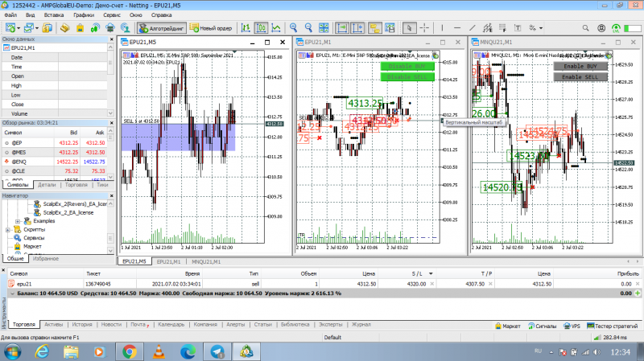Switch to the История tab
This screenshot has width=644, height=361.
coord(82,325)
